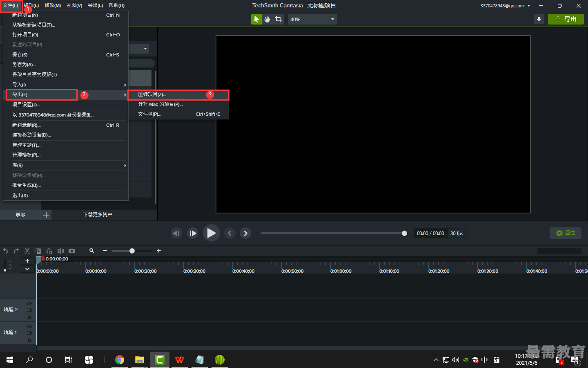
Task: Select 文件包 submenu entry
Action: click(x=178, y=114)
